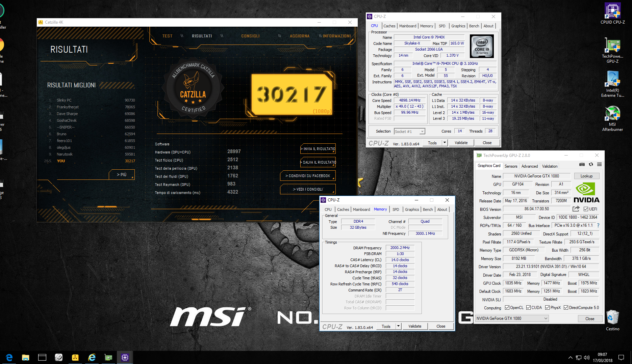Open File Explorer from taskbar
This screenshot has height=364, width=632.
[25, 357]
